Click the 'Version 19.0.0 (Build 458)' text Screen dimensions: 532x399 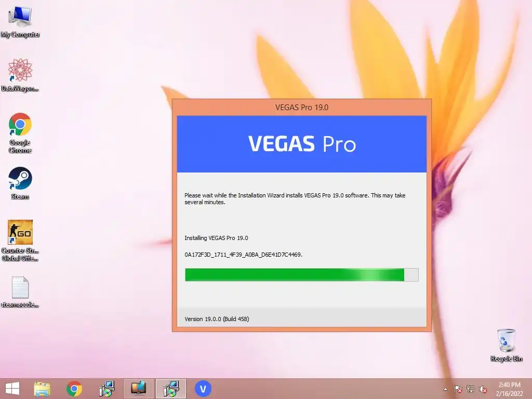[x=217, y=319]
